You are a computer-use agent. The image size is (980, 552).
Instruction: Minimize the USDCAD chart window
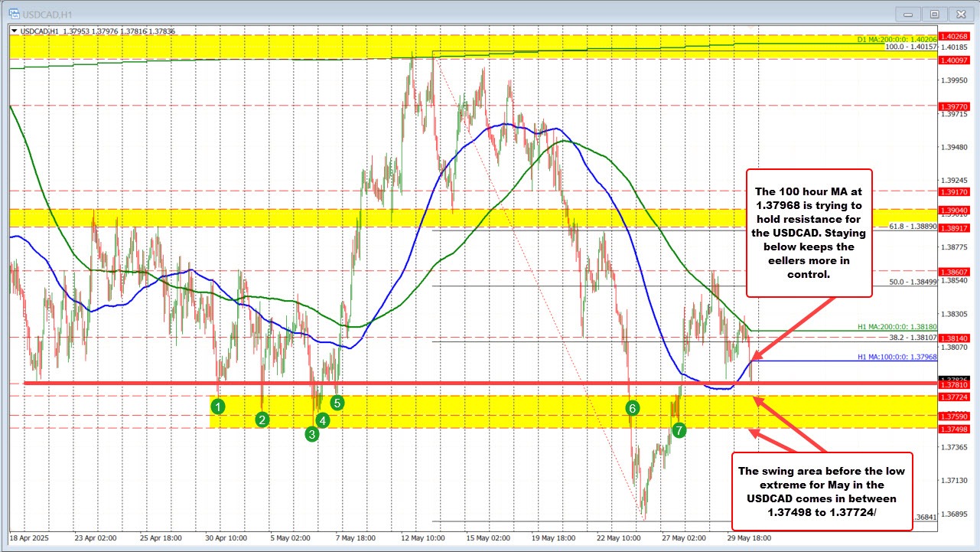pyautogui.click(x=907, y=14)
